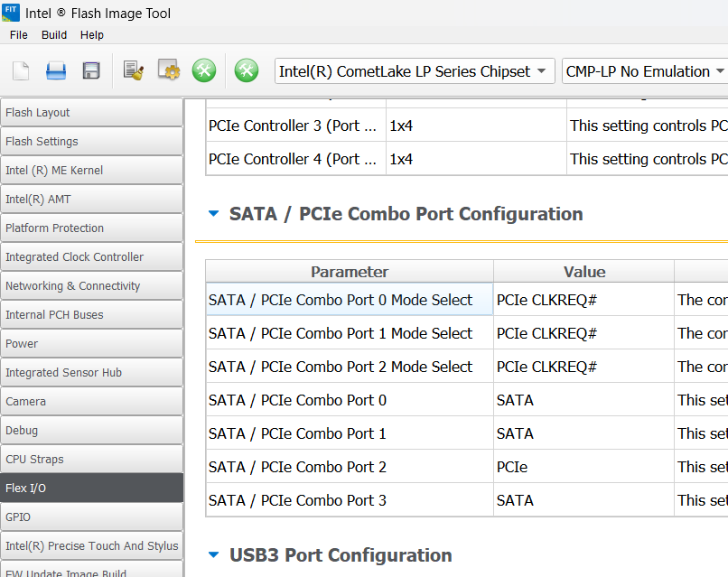Open the CMP-LP No Emulation dropdown
728x577 pixels.
tap(645, 71)
